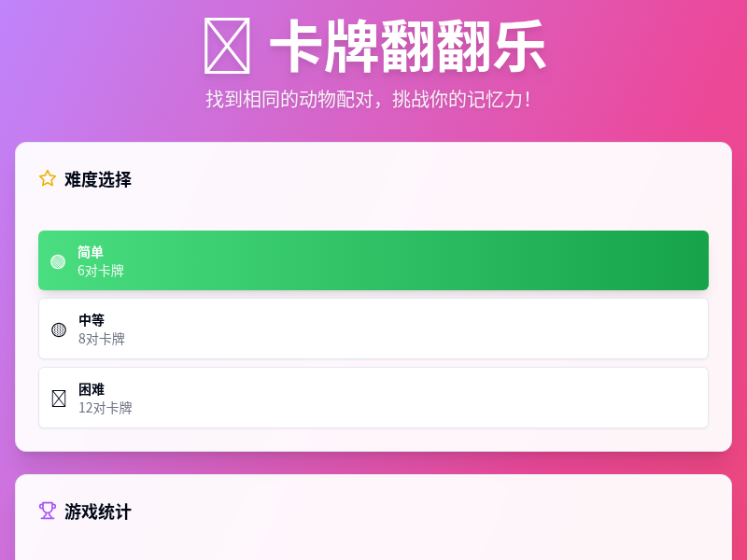
Task: Select the 困难 difficulty option
Action: point(373,397)
